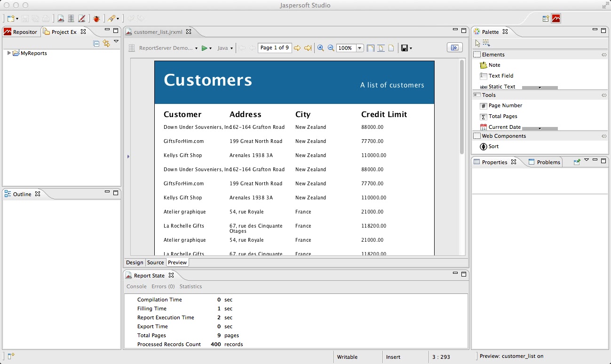611x364 pixels.
Task: Click the flashlight search icon in main toolbar
Action: [111, 19]
